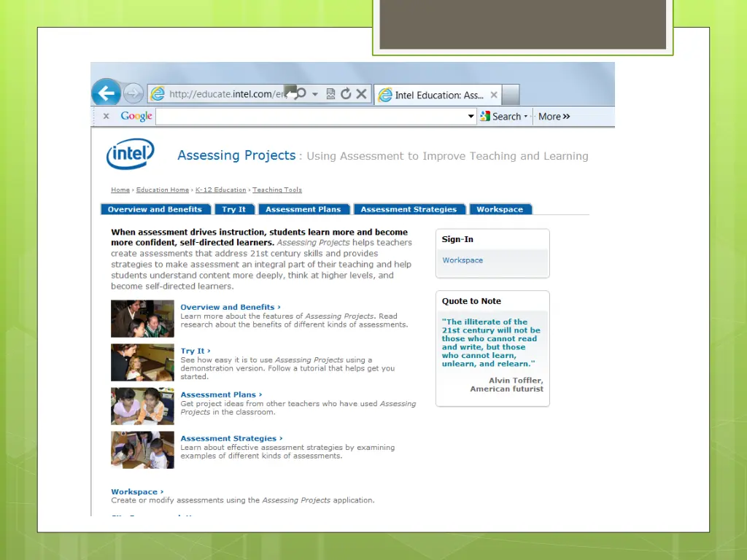Follow the Home breadcrumb link
Viewport: 747px width, 560px height.
120,190
